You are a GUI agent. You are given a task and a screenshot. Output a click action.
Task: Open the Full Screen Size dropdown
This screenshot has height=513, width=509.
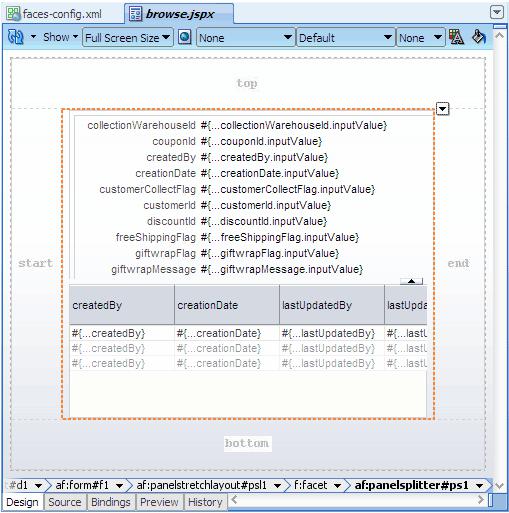coord(128,38)
